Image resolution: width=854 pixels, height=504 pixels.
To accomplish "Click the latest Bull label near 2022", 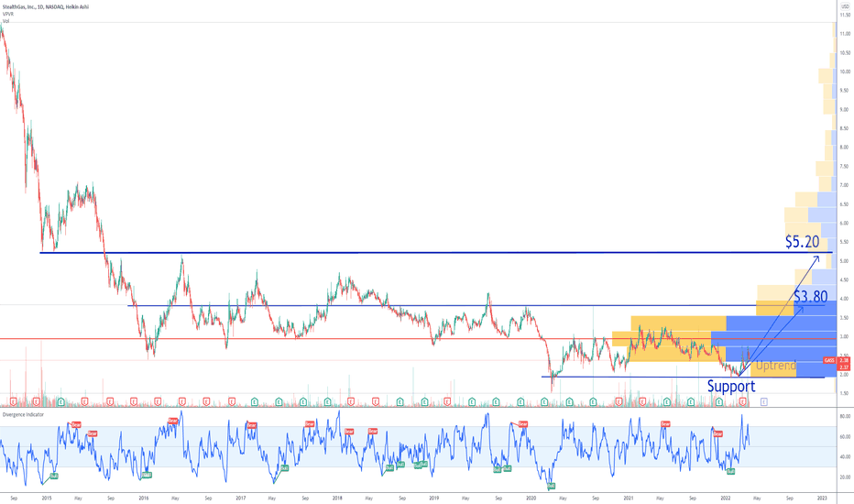I will [x=731, y=471].
